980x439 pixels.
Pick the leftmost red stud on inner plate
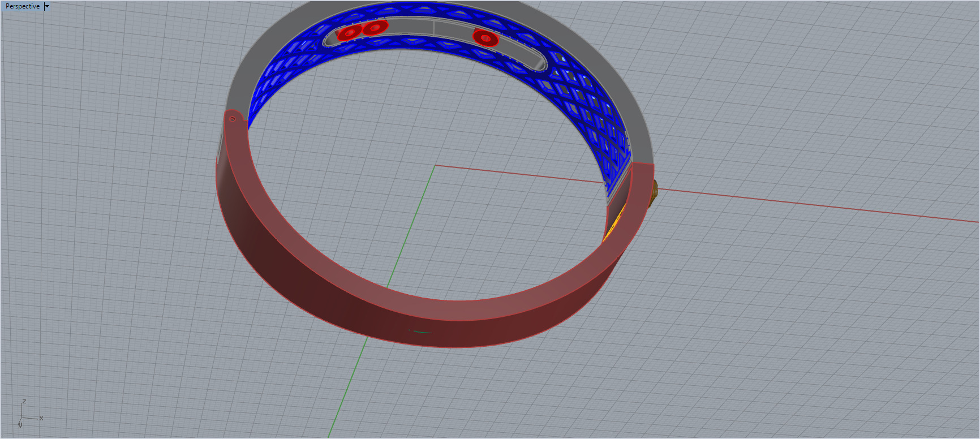(349, 33)
